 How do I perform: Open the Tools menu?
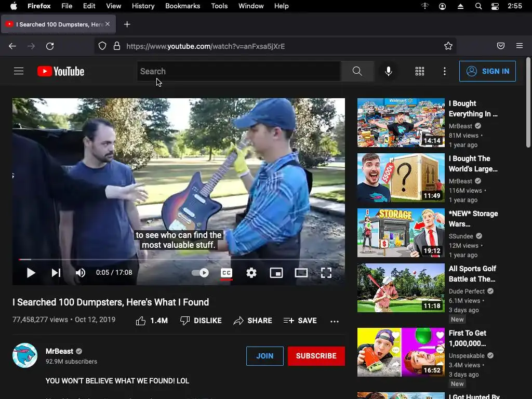219,6
